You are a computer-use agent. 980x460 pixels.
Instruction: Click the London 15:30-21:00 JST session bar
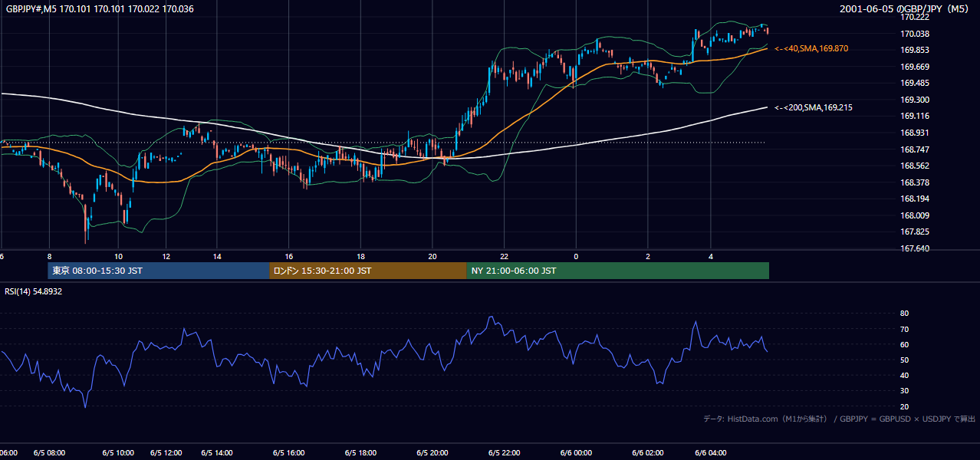tap(368, 271)
